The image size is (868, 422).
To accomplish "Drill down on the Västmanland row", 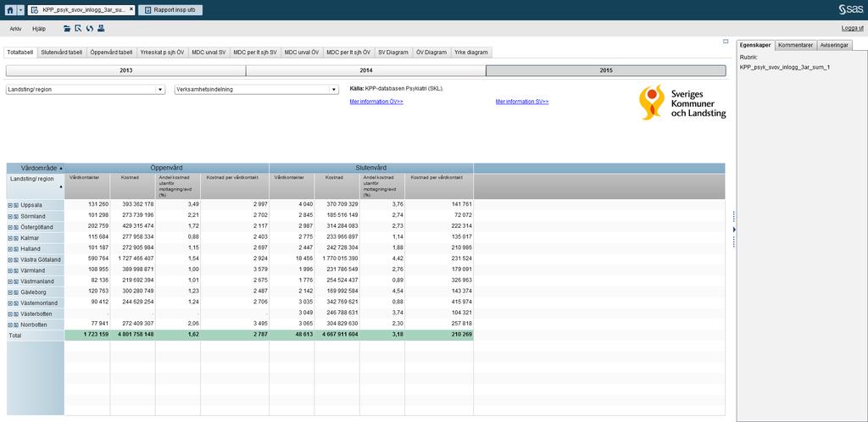I will (16, 281).
